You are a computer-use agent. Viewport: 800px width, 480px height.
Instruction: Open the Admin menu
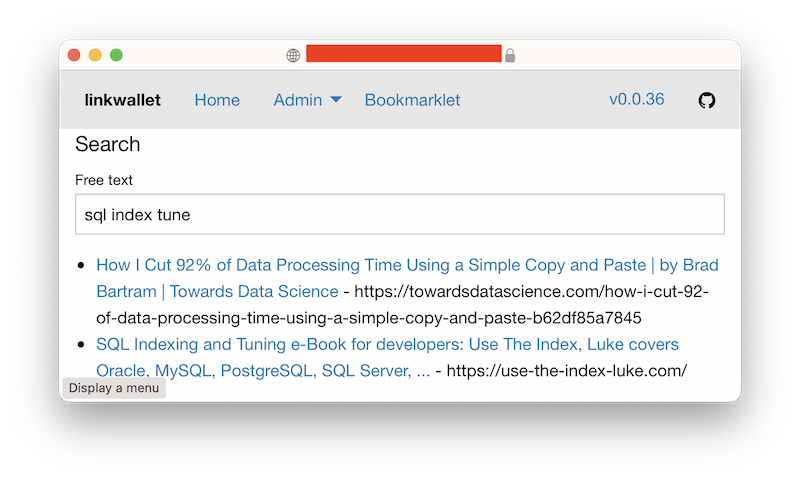click(x=307, y=100)
